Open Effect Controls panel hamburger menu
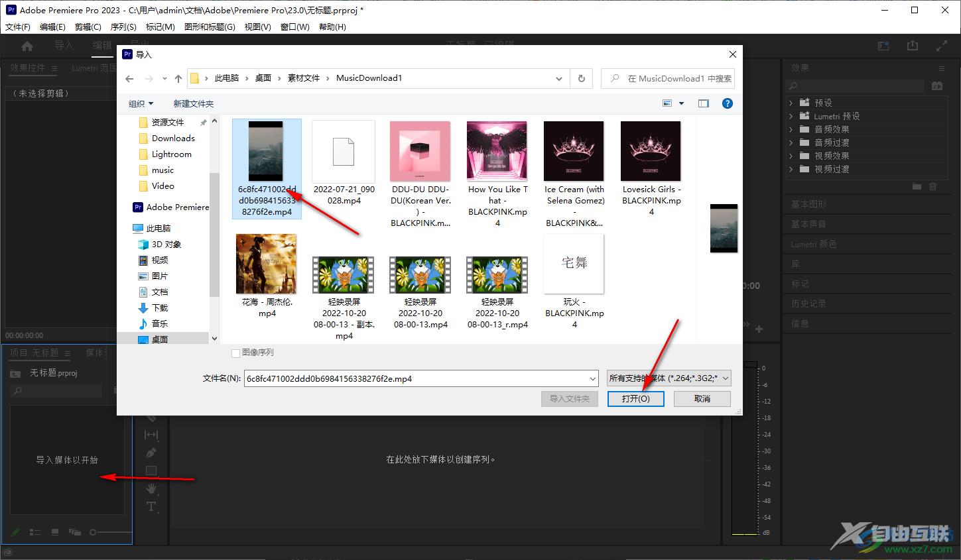 [55, 68]
